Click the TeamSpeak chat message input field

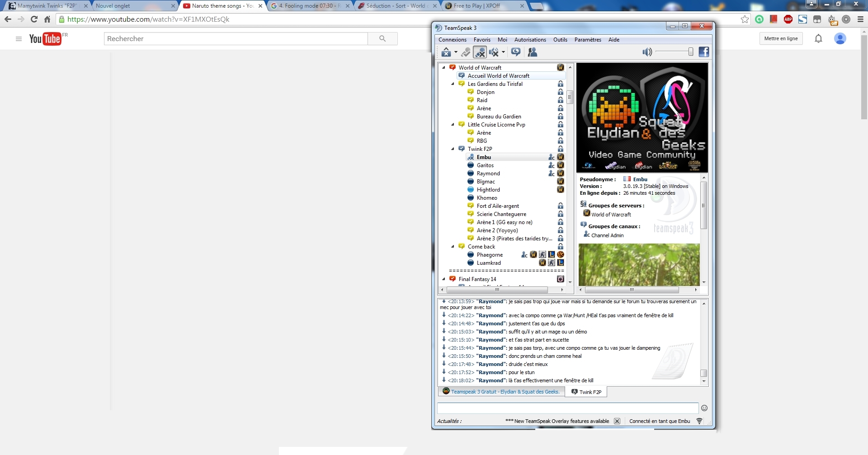point(568,408)
